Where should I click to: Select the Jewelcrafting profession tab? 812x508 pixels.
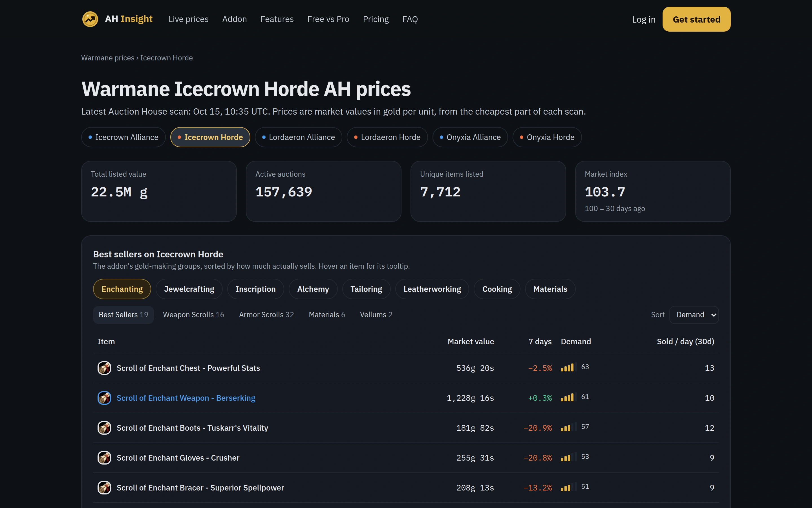(189, 289)
